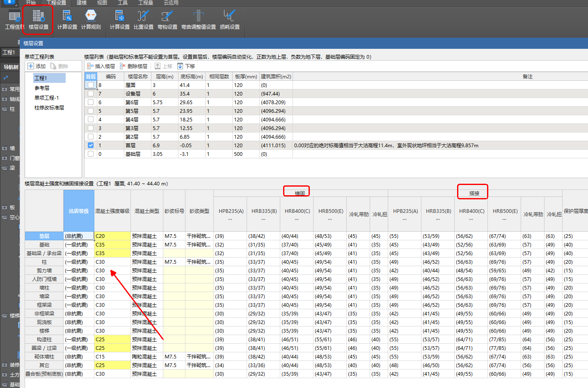588x388 pixels.
Task: Tick the 首层 checkbox for 第6层
Action: point(91,102)
